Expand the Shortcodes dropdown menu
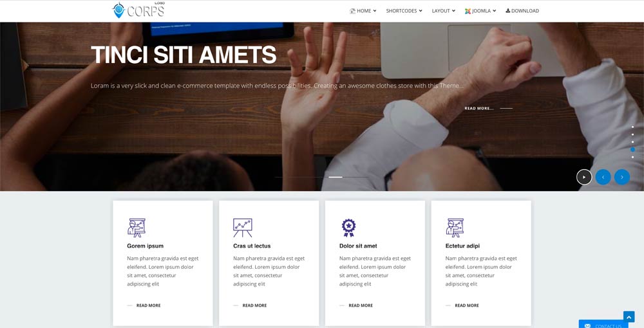The height and width of the screenshot is (328, 644). (x=404, y=11)
